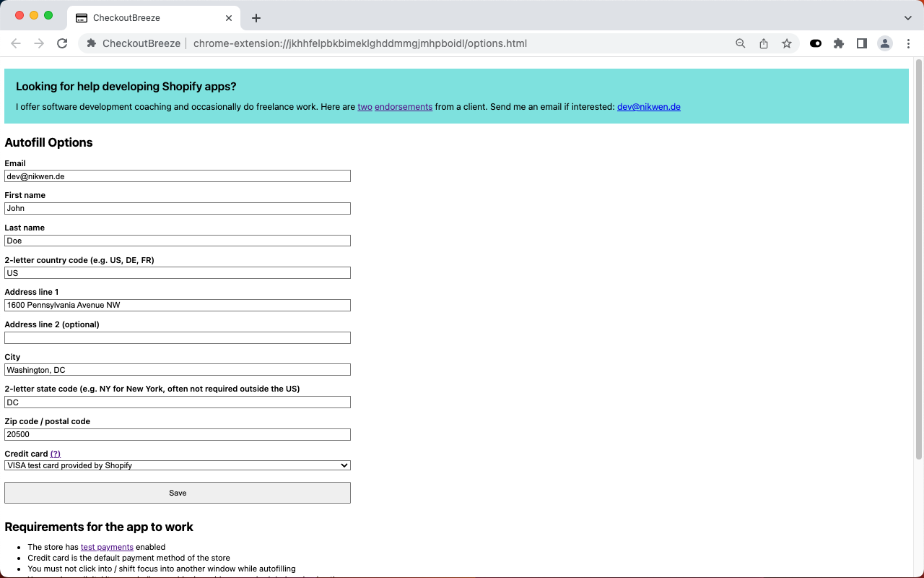Image resolution: width=924 pixels, height=578 pixels.
Task: Email the developer via the dev@nikwen.de link
Action: click(x=648, y=106)
